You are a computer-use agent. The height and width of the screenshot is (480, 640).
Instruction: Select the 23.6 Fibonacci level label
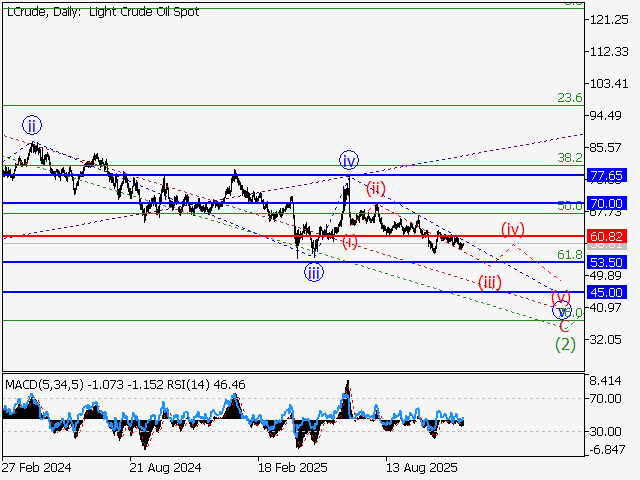click(x=569, y=98)
